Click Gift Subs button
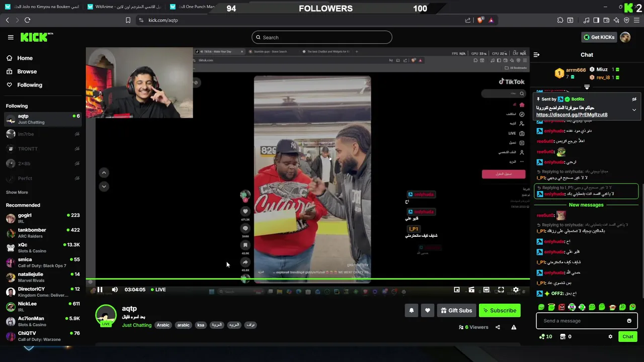This screenshot has width=644, height=362. pyautogui.click(x=456, y=311)
